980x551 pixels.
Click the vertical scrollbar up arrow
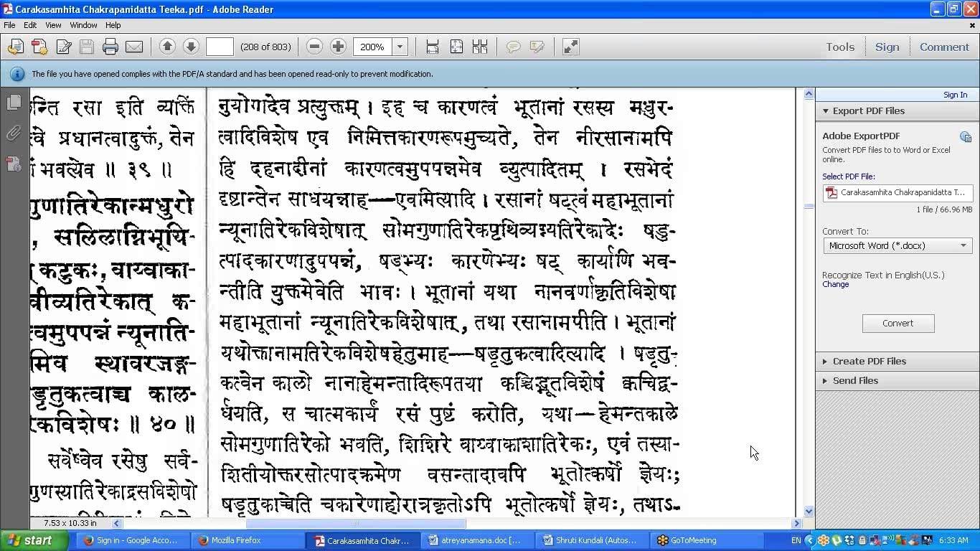tap(809, 94)
